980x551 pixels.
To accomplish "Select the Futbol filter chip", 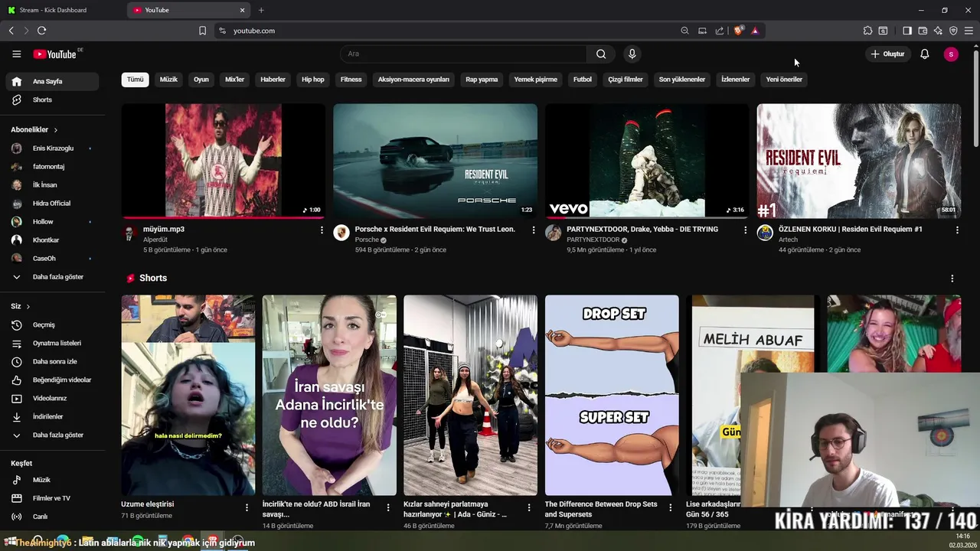I will pyautogui.click(x=583, y=80).
